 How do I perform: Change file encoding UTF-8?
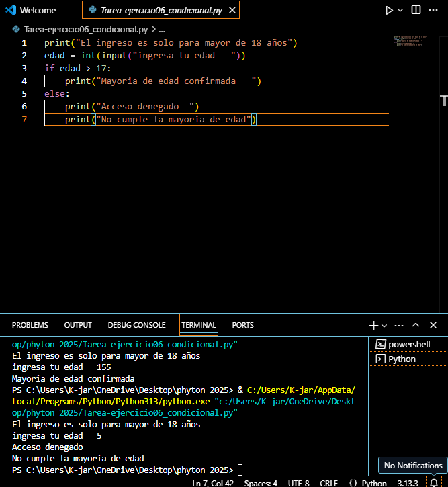tap(299, 483)
